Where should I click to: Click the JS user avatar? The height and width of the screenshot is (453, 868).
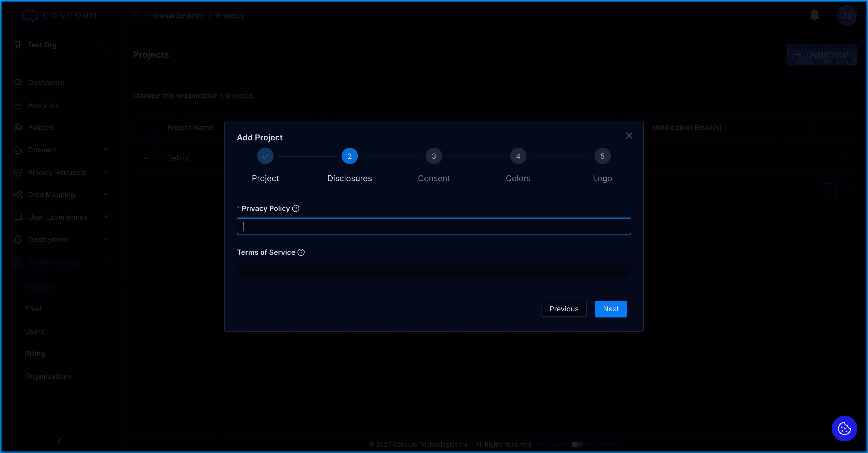click(x=846, y=16)
